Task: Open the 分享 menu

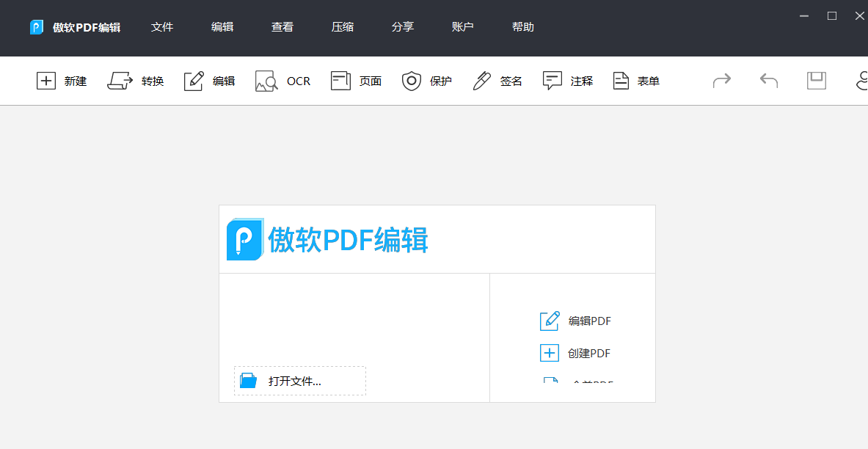Action: point(402,27)
